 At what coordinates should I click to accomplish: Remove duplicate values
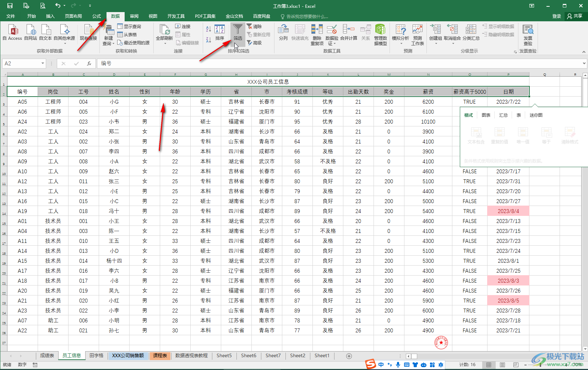pos(317,34)
